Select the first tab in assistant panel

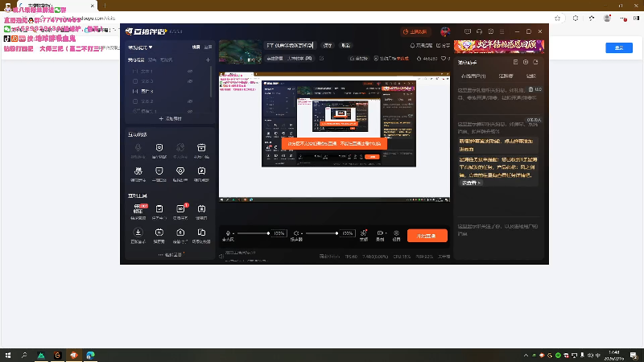coord(473,76)
